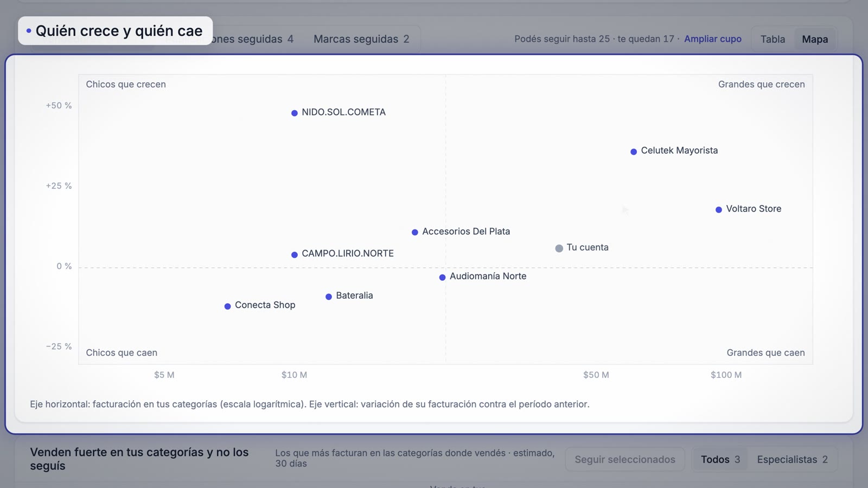
Task: Click the Celutek Mayorista data point
Action: pyautogui.click(x=634, y=151)
